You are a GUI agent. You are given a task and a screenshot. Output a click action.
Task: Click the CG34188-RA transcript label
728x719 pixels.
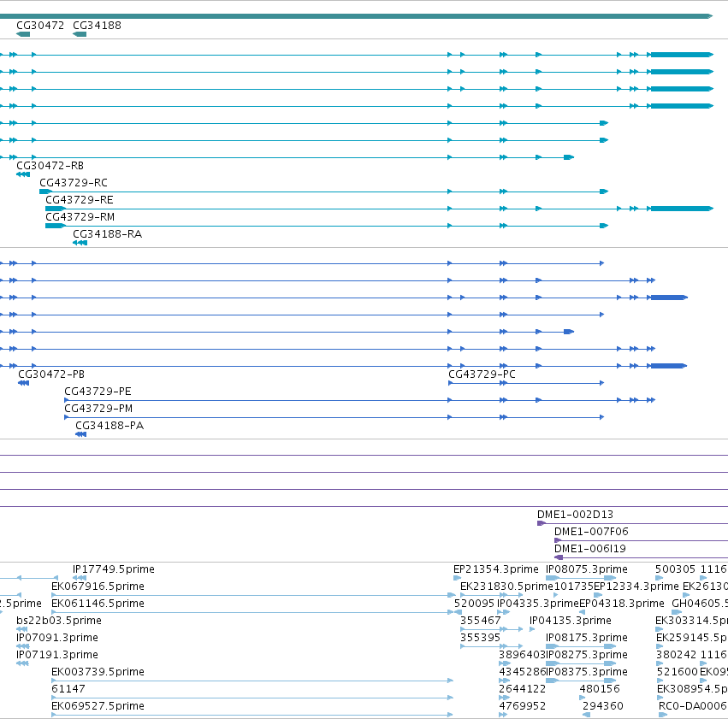pyautogui.click(x=107, y=234)
